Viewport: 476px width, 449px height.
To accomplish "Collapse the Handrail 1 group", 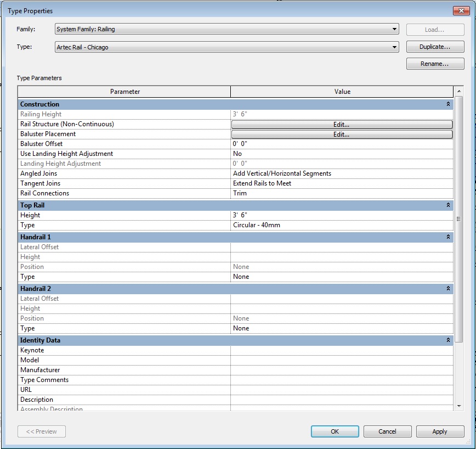I will tap(448, 237).
